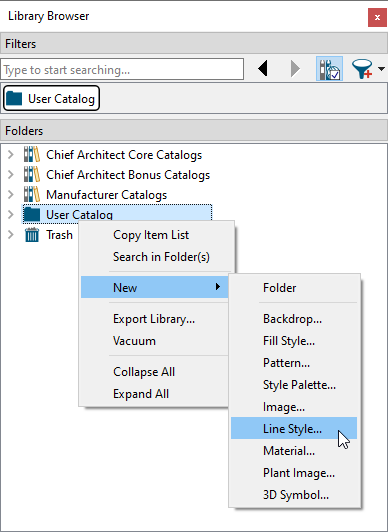Close the Library Browser panel
The height and width of the screenshot is (532, 388).
coord(377,17)
